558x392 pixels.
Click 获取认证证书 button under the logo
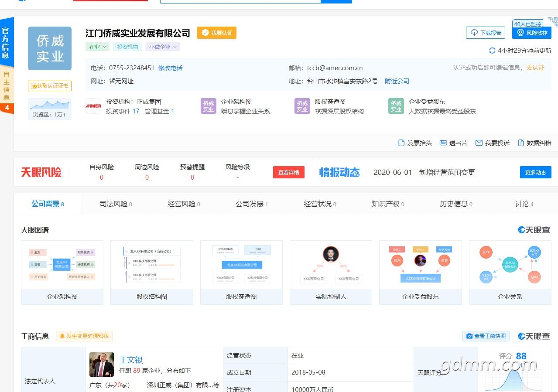pos(50,86)
